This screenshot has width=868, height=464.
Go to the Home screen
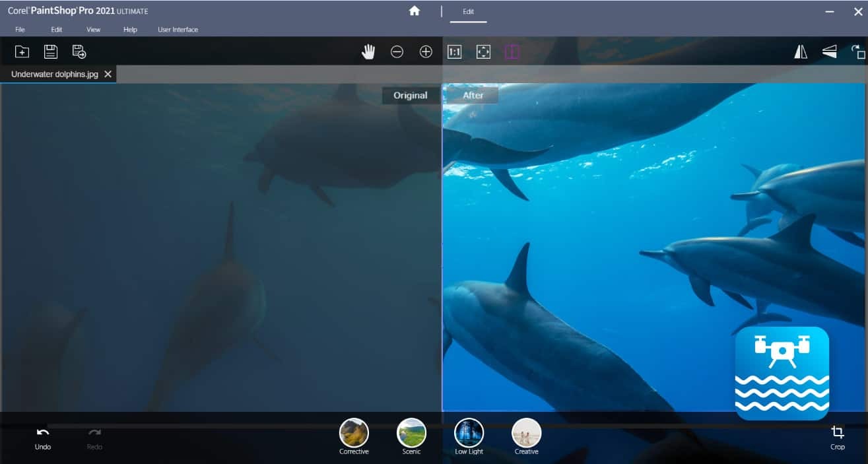[x=415, y=11]
